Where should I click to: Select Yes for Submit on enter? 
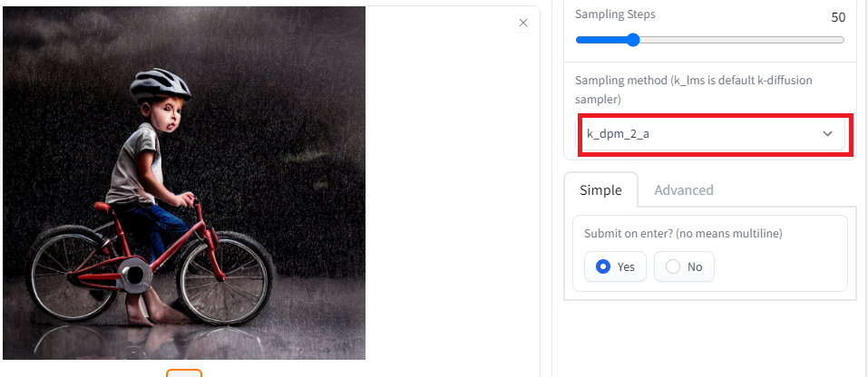(x=615, y=266)
